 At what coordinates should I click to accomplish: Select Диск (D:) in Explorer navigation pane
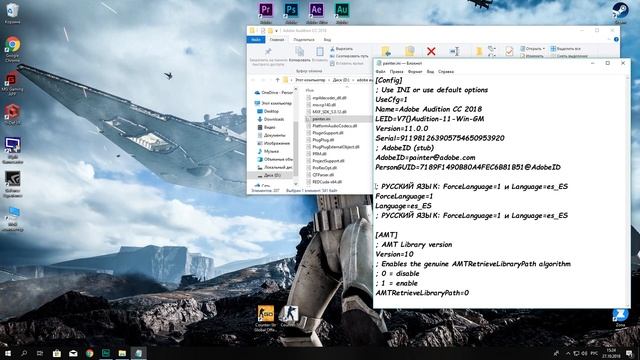[269, 175]
